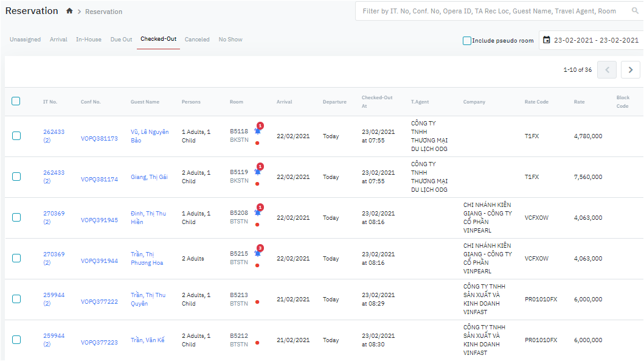Open the 23-02-2021 date range picker
This screenshot has width=644, height=361.
coord(595,40)
